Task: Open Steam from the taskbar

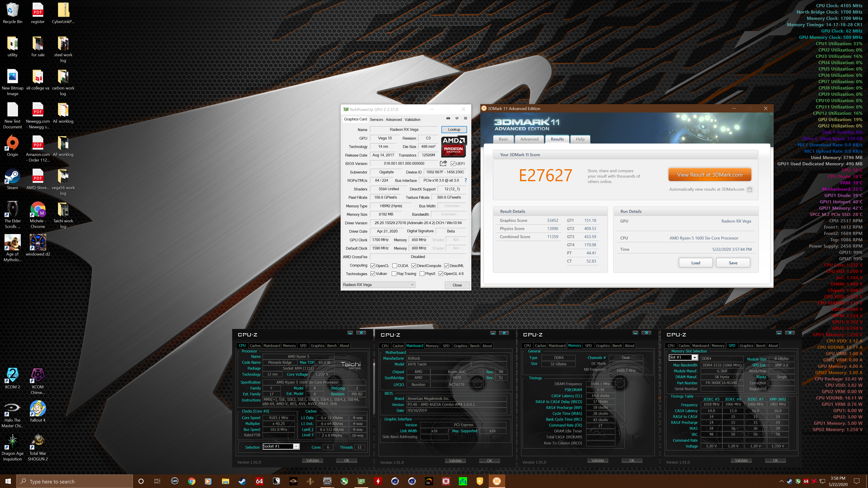Action: coord(242,481)
